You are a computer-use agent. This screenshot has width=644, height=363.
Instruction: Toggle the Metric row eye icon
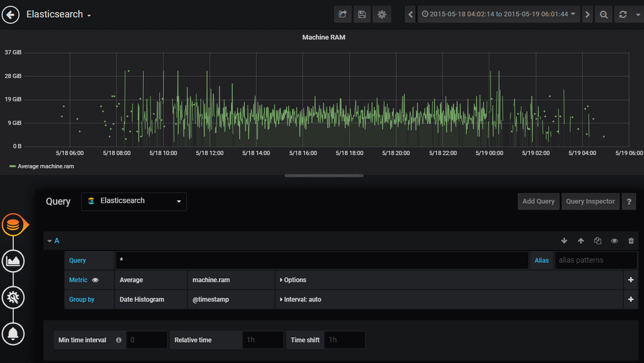[96, 280]
